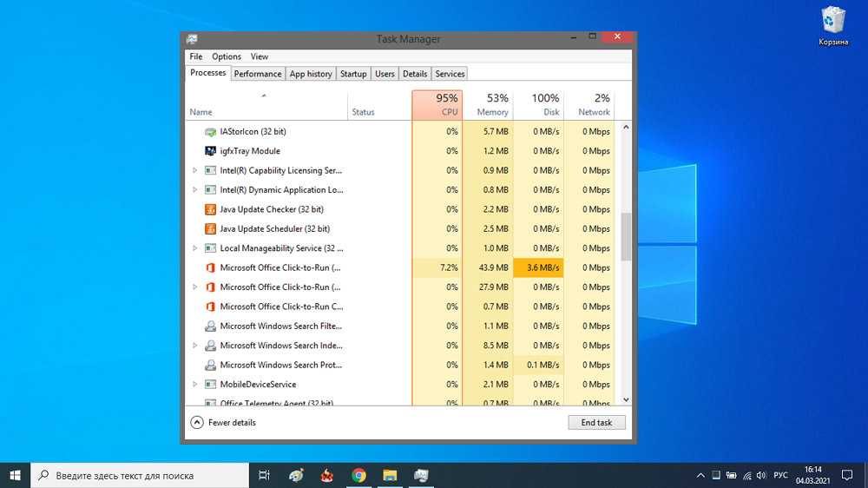Open the Recycle Bin on the desktop
868x488 pixels.
(x=833, y=25)
